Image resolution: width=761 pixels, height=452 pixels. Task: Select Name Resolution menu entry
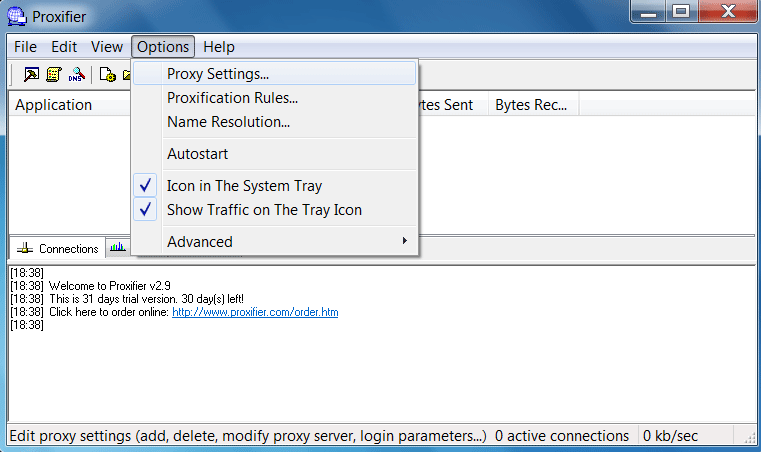(x=275, y=122)
